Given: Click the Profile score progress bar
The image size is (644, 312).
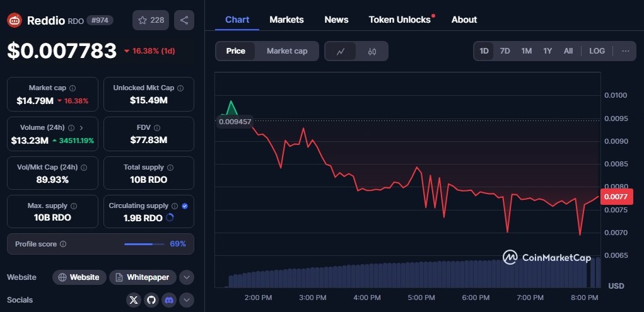Looking at the screenshot, I should click(x=144, y=245).
